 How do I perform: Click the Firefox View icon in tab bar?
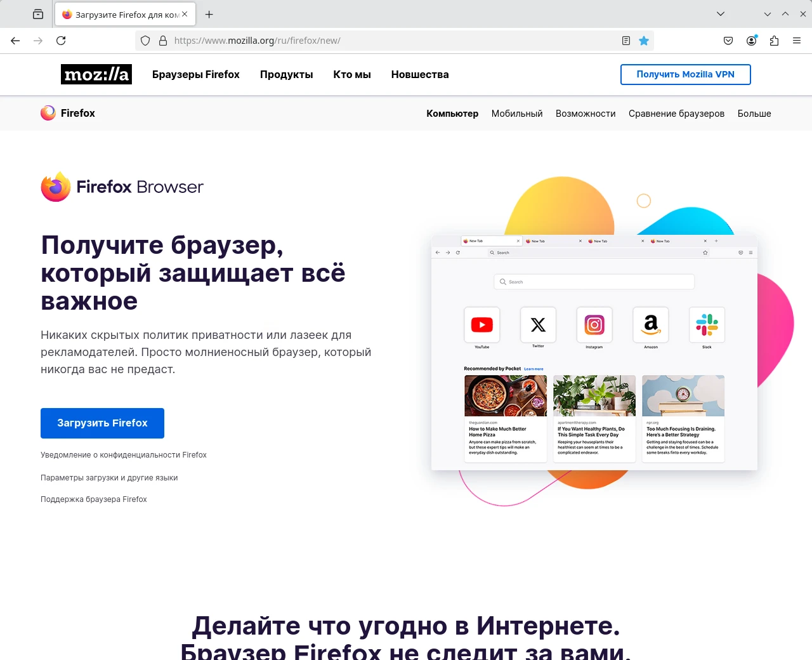tap(38, 14)
